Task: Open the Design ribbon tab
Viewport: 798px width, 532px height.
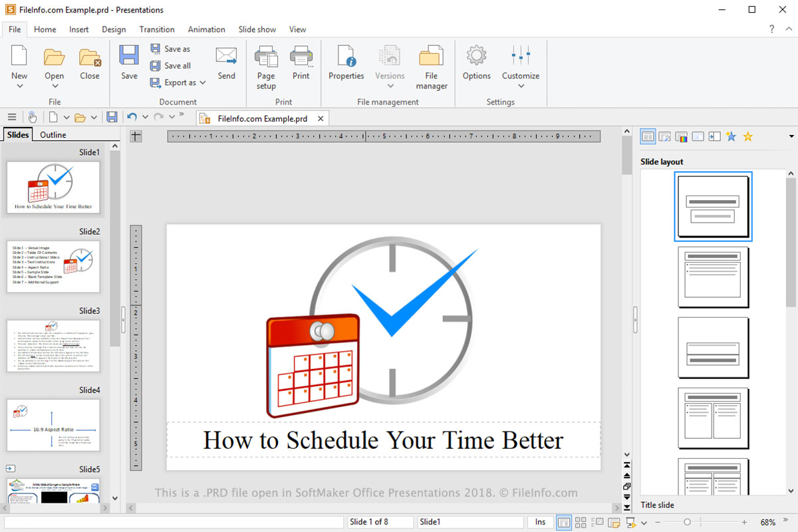Action: (x=114, y=29)
